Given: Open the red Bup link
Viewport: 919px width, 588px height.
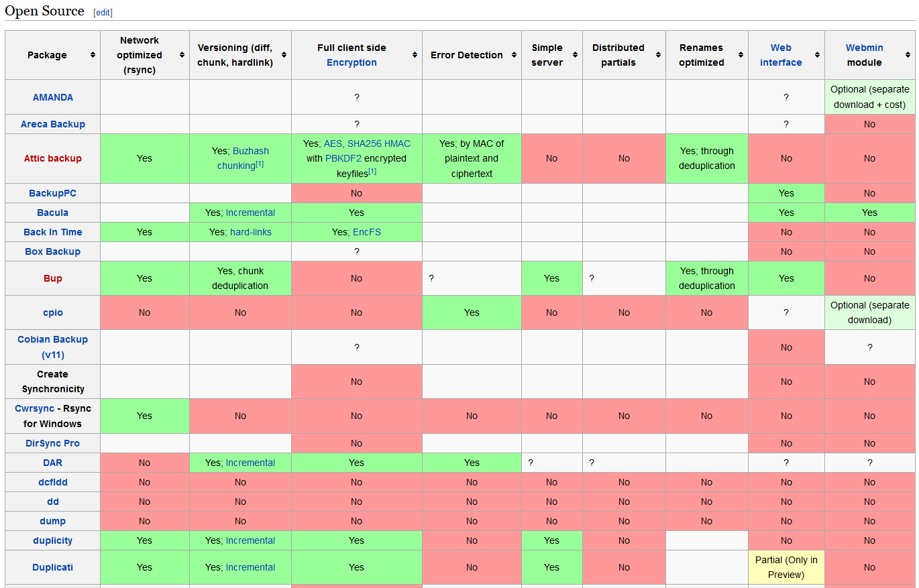Looking at the screenshot, I should [53, 278].
